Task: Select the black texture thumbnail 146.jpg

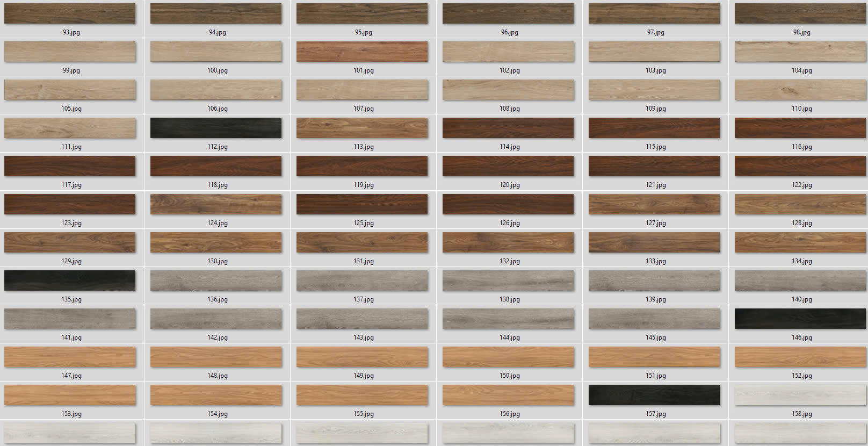Action: click(x=800, y=319)
